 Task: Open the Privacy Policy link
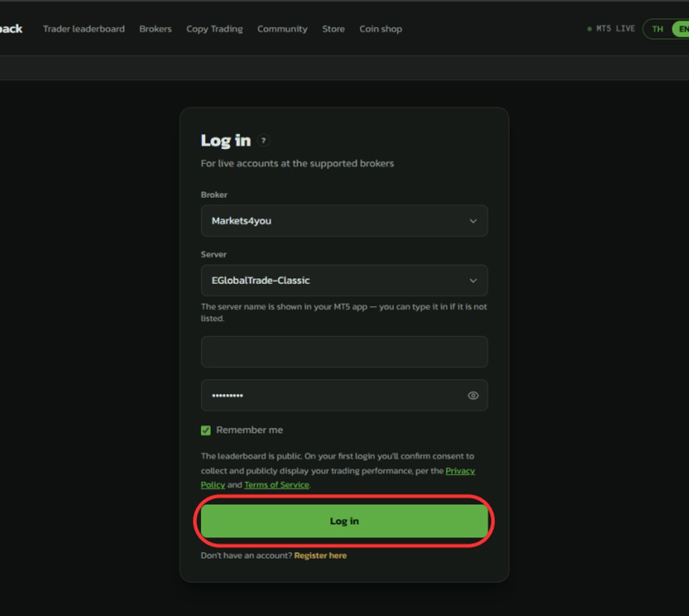coord(460,471)
